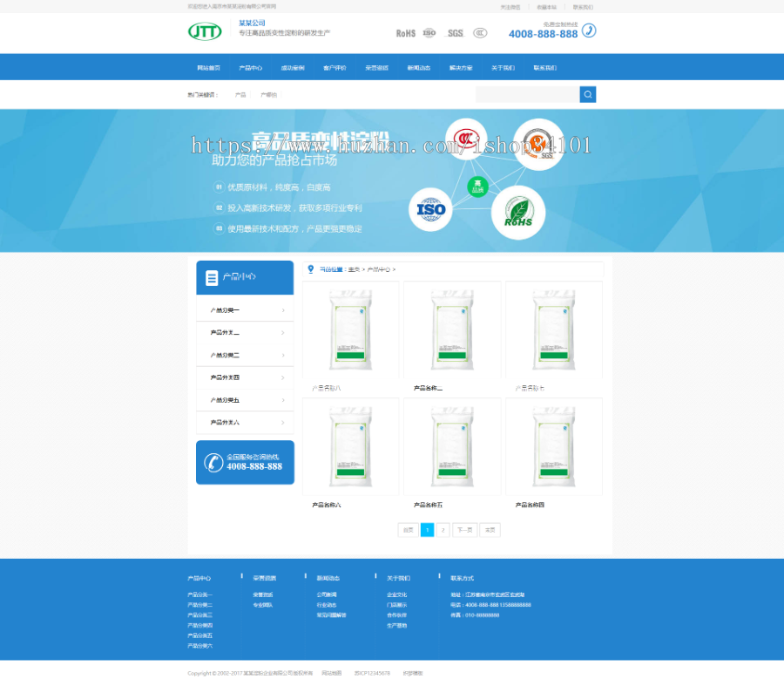Click the large ISO circle in the banner

(x=430, y=209)
